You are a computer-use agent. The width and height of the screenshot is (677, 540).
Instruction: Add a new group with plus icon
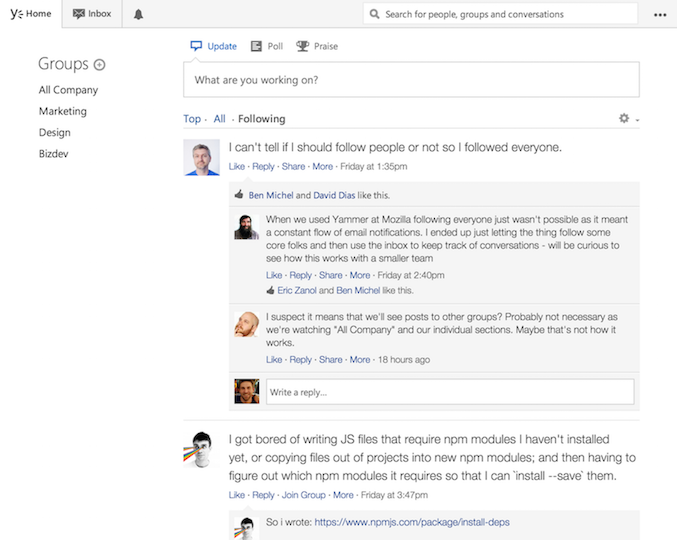(100, 65)
